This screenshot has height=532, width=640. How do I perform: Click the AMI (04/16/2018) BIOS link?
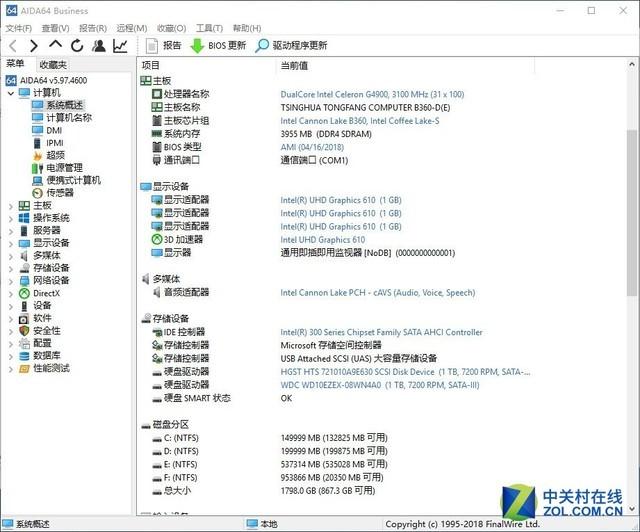[x=312, y=147]
